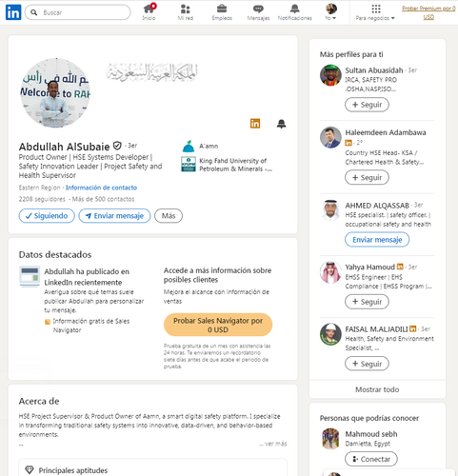Open Yahya Hamoud's avatar
The image size is (458, 476).
point(330,272)
